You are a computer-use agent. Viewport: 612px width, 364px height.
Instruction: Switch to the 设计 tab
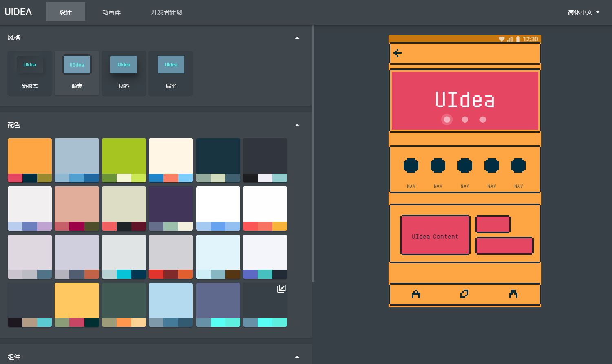point(66,12)
